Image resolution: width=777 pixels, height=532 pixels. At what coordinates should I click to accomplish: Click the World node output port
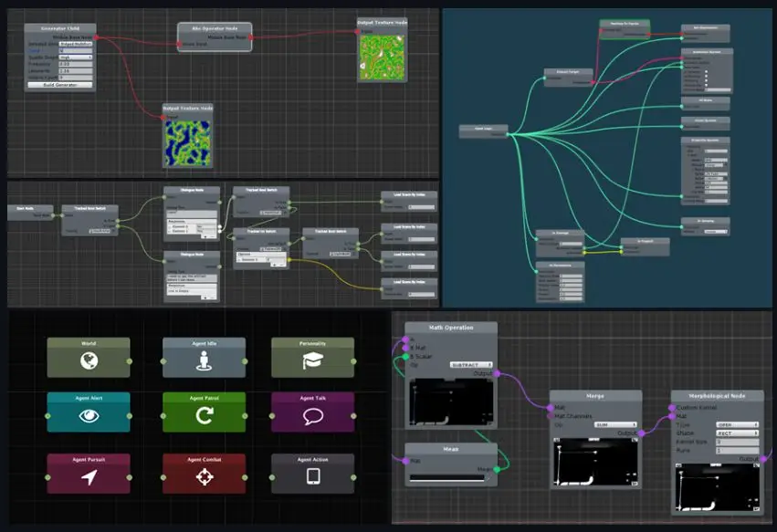coord(130,361)
